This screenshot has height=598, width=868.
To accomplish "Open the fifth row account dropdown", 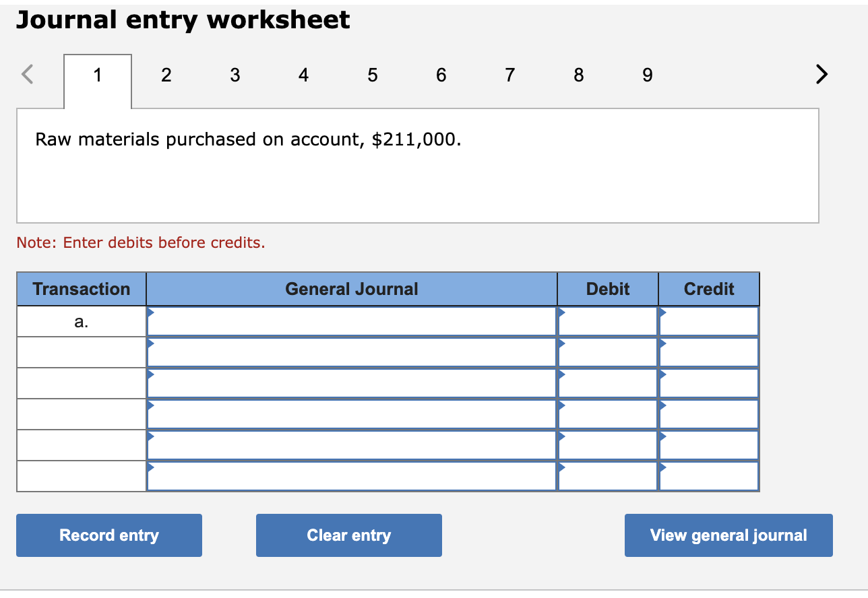I will [152, 436].
